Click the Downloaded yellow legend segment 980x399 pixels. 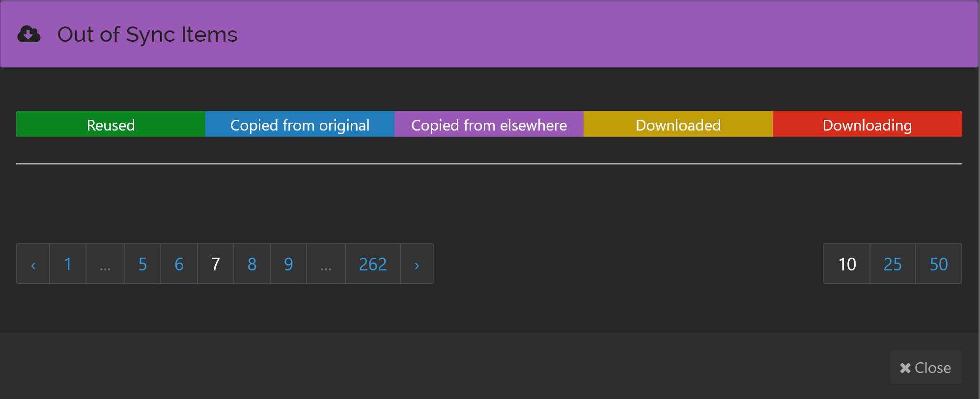[x=678, y=124]
